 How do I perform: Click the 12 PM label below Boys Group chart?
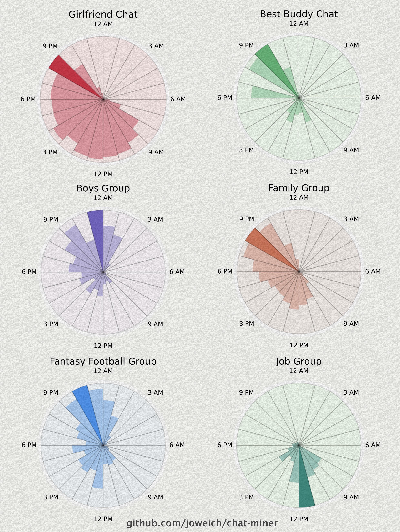103,346
